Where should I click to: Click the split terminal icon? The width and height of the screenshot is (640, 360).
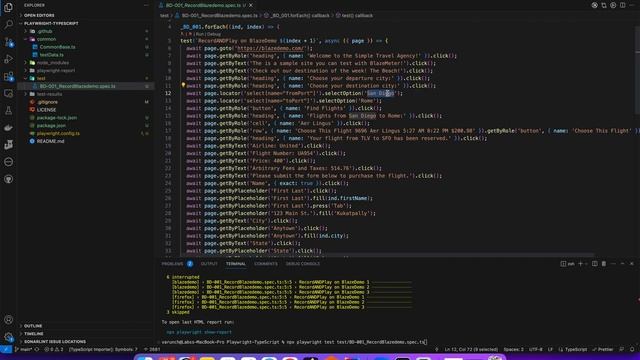click(x=595, y=264)
